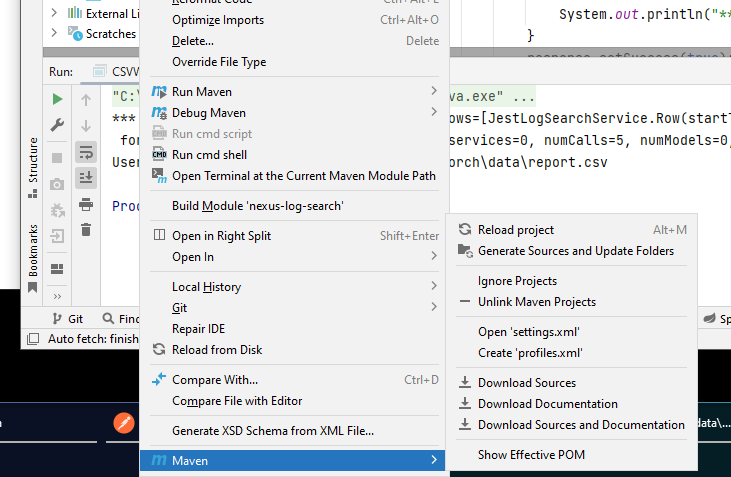Select Generate Sources and Update Folders
Screen dimensions: 731x477
tap(575, 251)
